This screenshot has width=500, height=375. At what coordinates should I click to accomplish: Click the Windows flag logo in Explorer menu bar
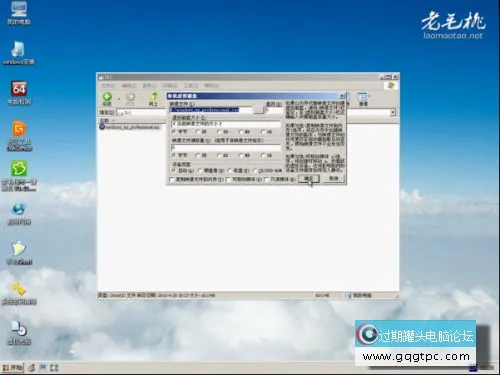391,86
